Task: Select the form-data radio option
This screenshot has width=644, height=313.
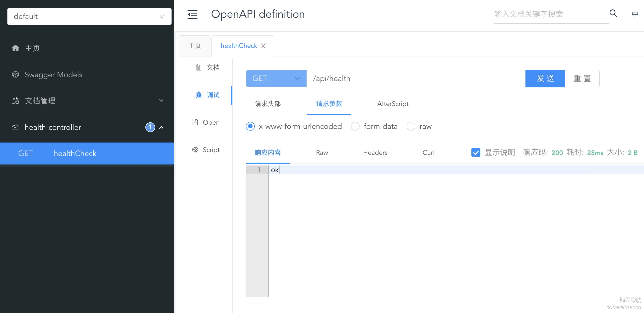Action: click(355, 126)
